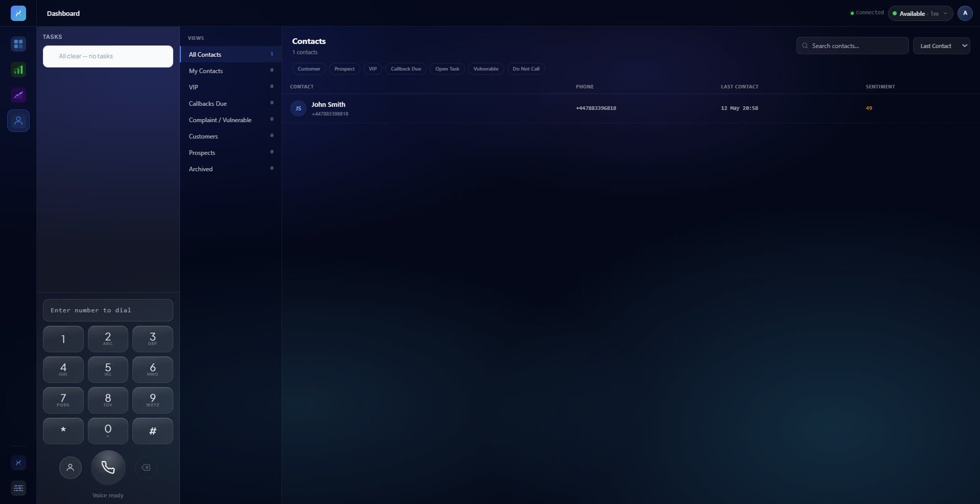Toggle the VIP filter chip

[372, 69]
